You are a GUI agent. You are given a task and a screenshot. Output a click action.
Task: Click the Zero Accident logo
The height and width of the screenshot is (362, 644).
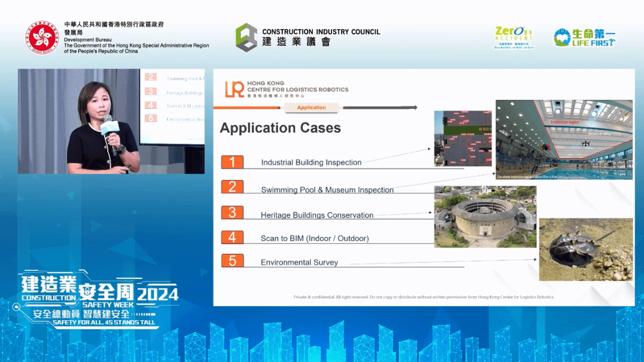point(513,37)
